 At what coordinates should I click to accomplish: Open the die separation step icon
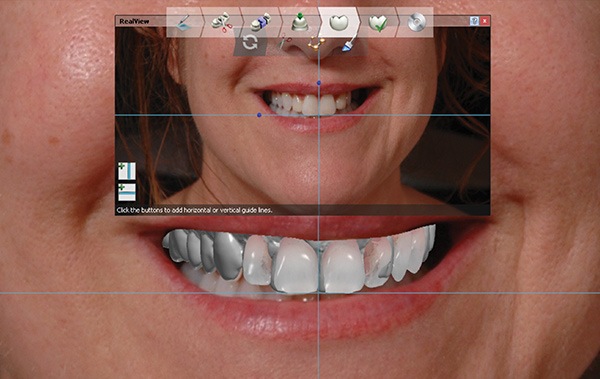pos(261,22)
